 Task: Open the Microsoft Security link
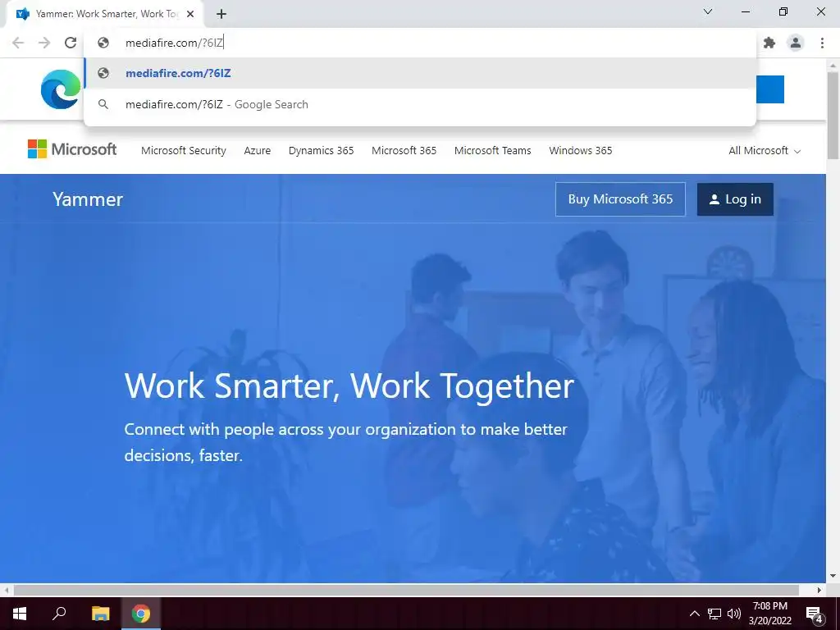(183, 151)
